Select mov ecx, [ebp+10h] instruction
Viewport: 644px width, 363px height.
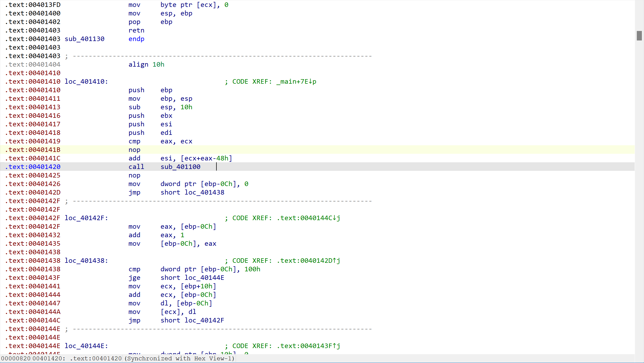click(x=172, y=286)
